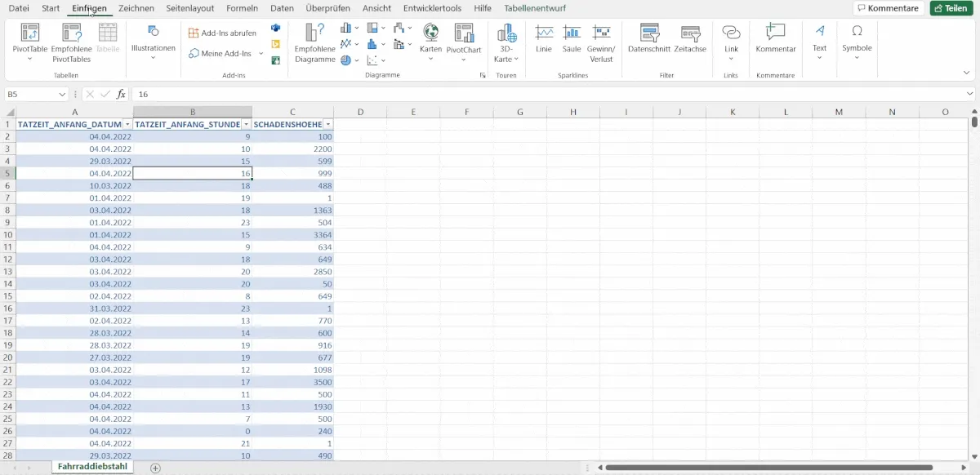
Task: Select row 10 header
Action: coord(7,235)
